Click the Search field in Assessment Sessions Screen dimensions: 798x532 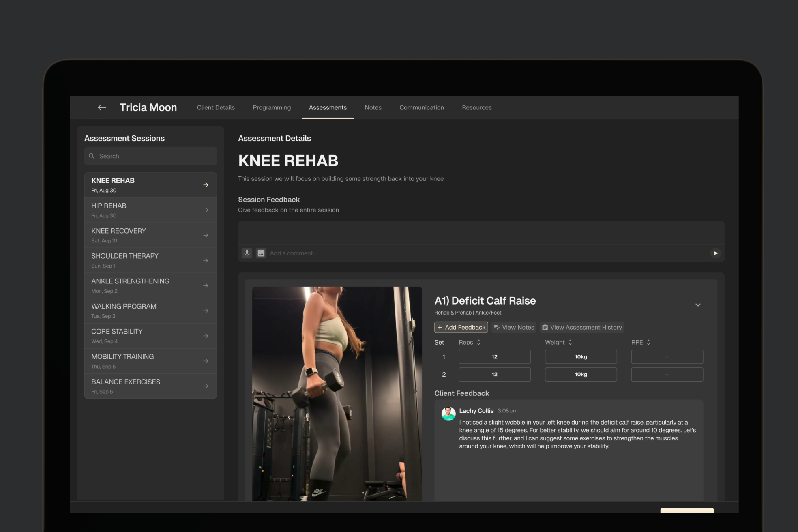tap(150, 156)
